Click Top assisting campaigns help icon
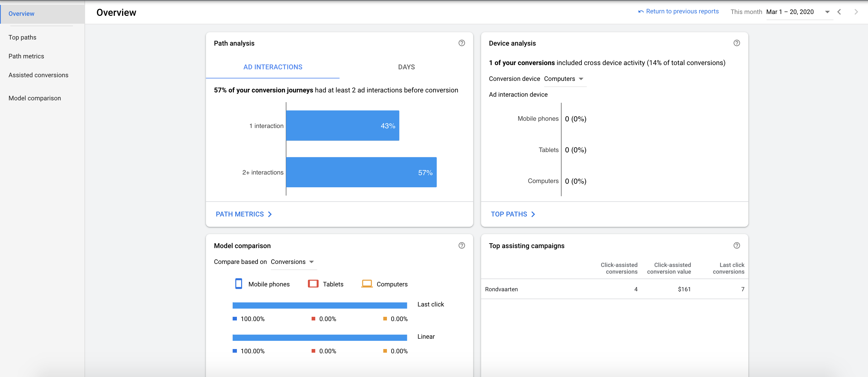Image resolution: width=868 pixels, height=377 pixels. (x=736, y=245)
